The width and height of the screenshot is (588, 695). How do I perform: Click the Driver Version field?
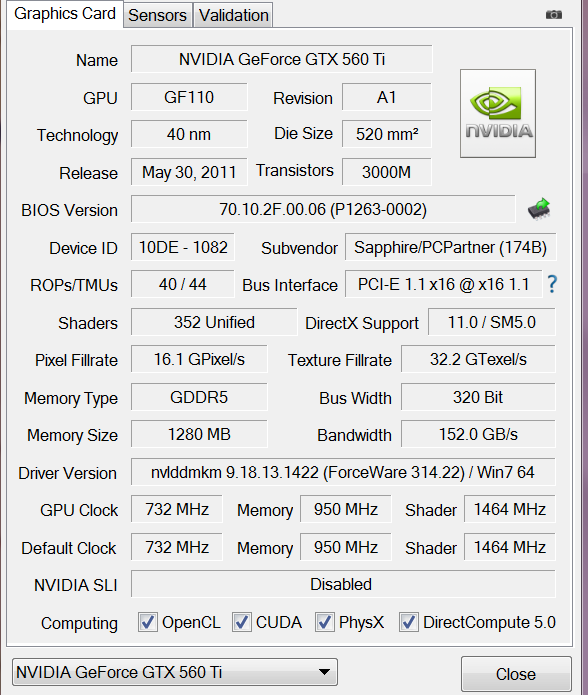(343, 472)
